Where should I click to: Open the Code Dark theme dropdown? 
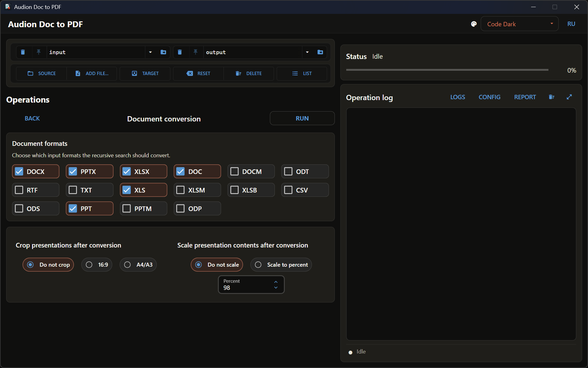pos(519,24)
